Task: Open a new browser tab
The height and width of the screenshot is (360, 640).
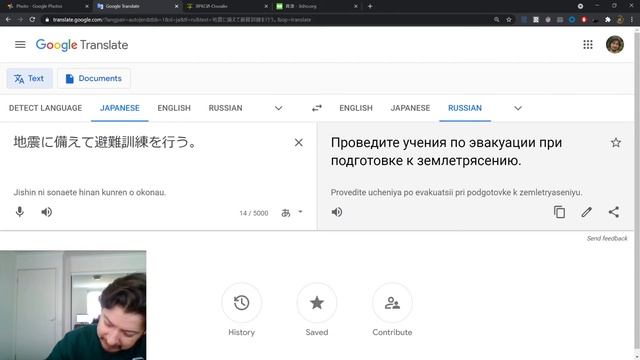Action: (x=370, y=6)
